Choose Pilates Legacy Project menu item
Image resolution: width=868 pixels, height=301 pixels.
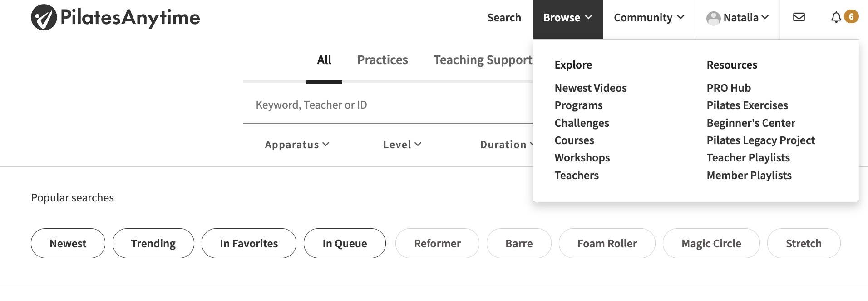click(x=760, y=140)
